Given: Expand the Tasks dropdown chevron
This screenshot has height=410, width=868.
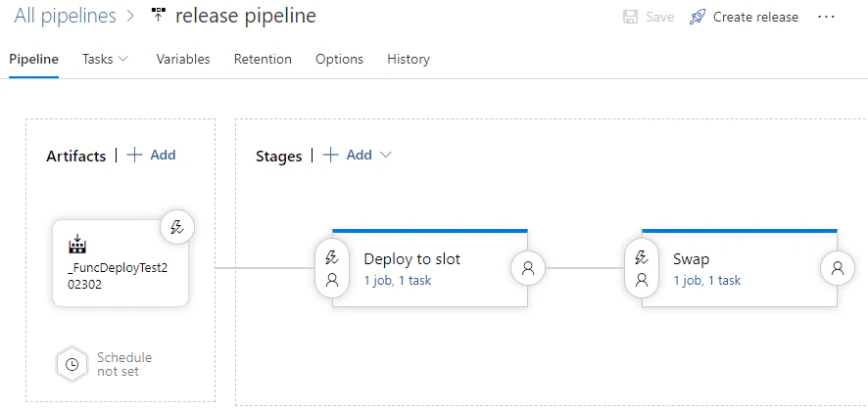Looking at the screenshot, I should pos(123,59).
